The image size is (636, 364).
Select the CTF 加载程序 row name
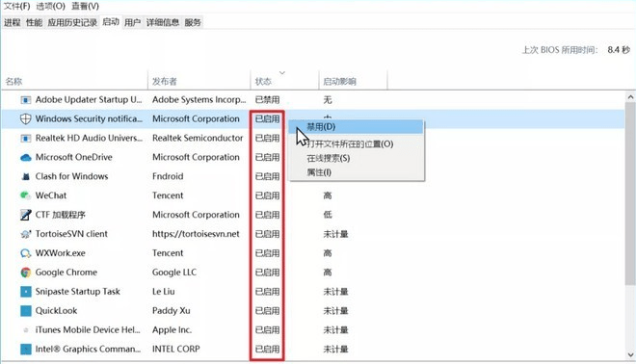(60, 215)
